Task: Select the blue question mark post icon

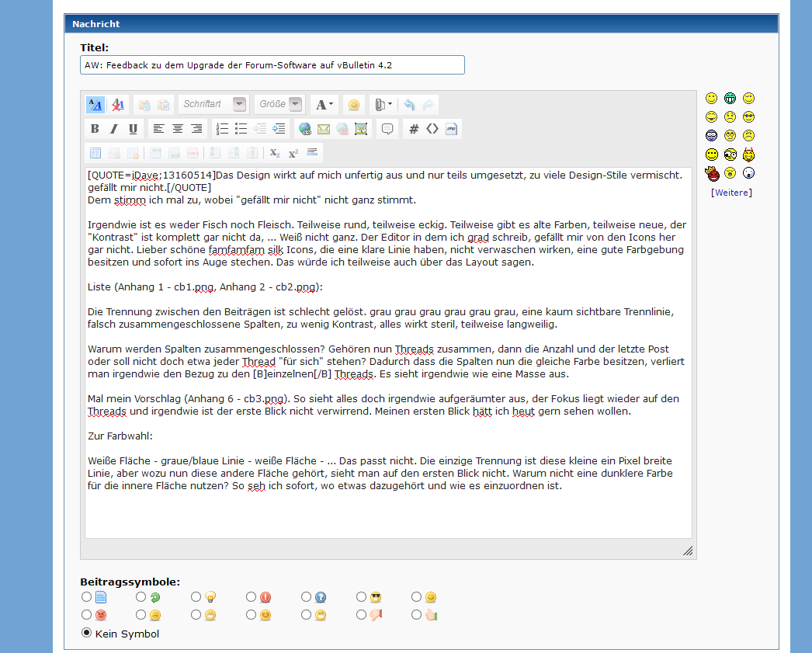Action: point(321,597)
